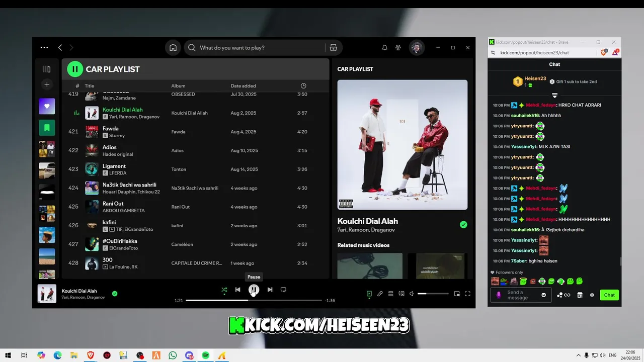Seek on the song progress bar

coord(254,300)
